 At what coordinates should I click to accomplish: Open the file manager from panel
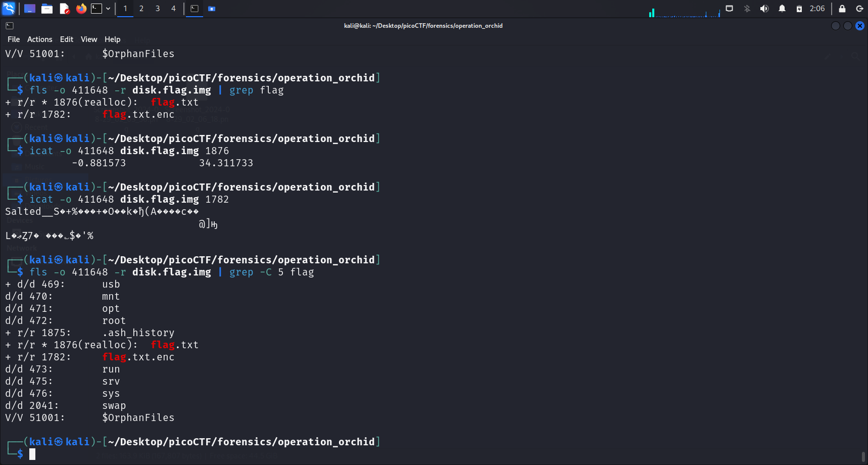click(x=47, y=9)
